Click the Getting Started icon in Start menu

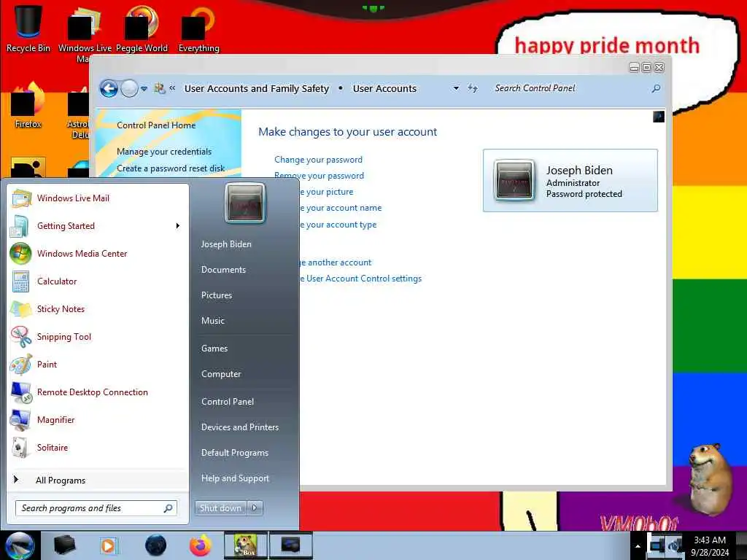click(20, 226)
